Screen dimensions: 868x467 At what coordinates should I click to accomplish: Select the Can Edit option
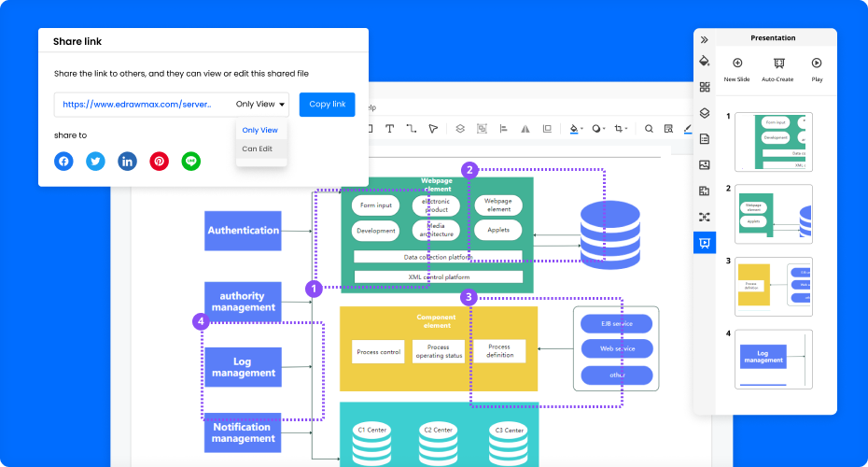point(258,149)
